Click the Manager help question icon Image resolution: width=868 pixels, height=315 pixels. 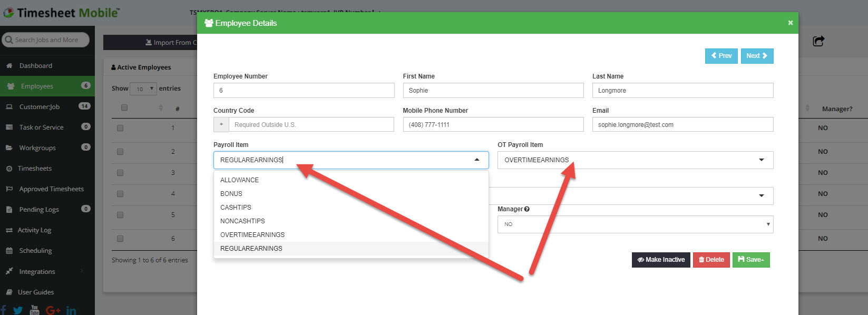pyautogui.click(x=527, y=209)
